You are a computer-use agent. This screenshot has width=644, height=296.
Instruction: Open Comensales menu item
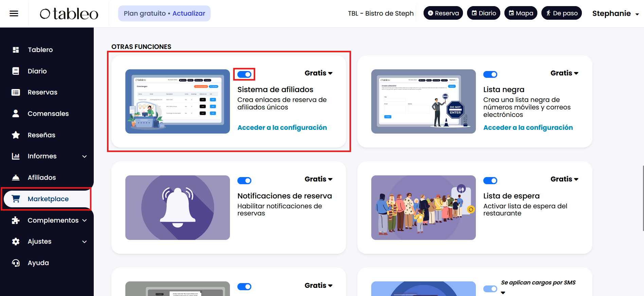click(48, 114)
